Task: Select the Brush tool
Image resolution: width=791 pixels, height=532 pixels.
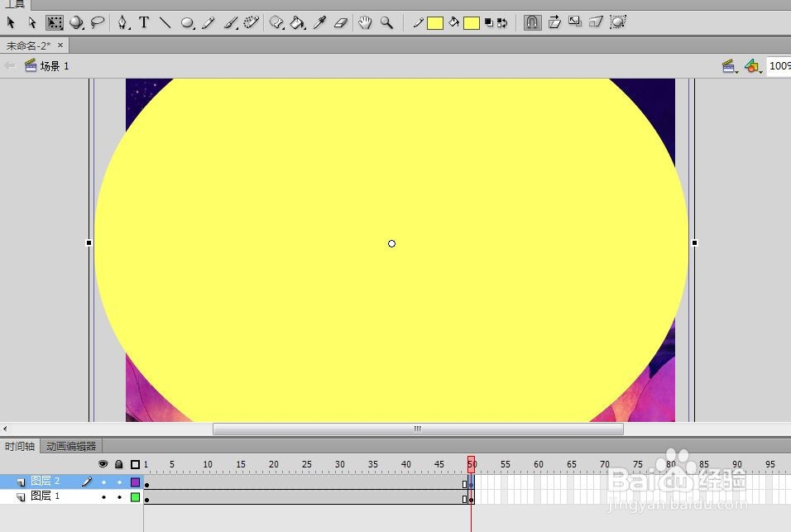Action: pyautogui.click(x=230, y=22)
